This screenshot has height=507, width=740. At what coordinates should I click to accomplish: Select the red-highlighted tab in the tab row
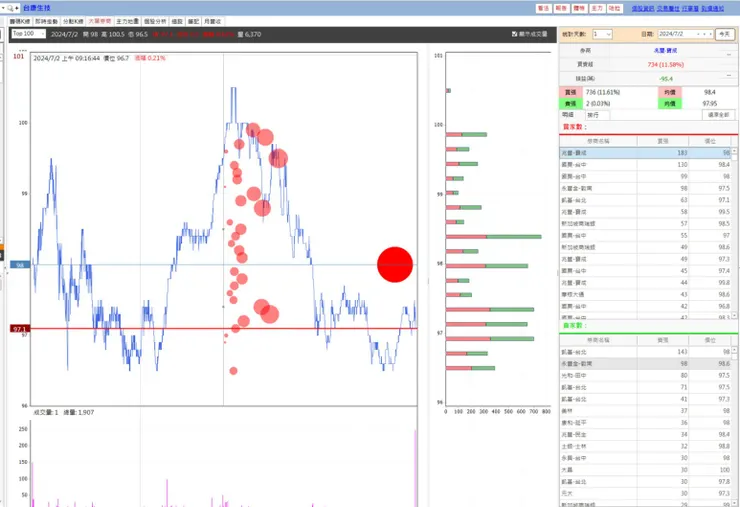coord(100,21)
